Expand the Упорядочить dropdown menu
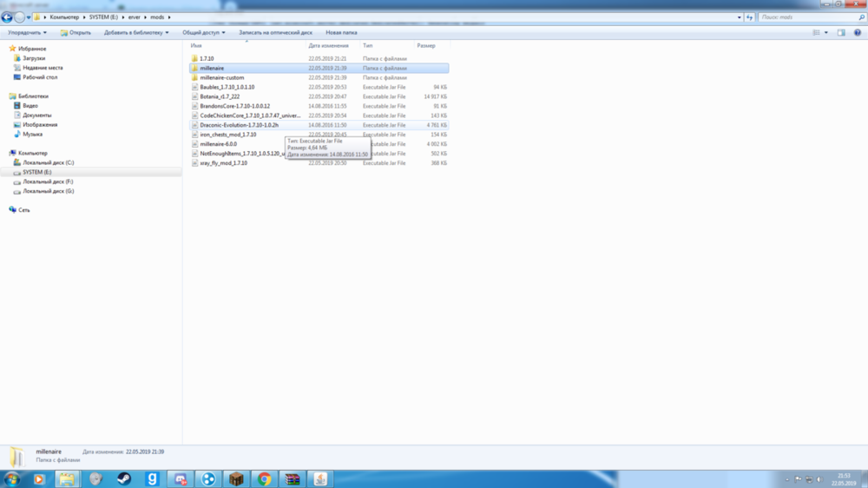 pyautogui.click(x=27, y=33)
